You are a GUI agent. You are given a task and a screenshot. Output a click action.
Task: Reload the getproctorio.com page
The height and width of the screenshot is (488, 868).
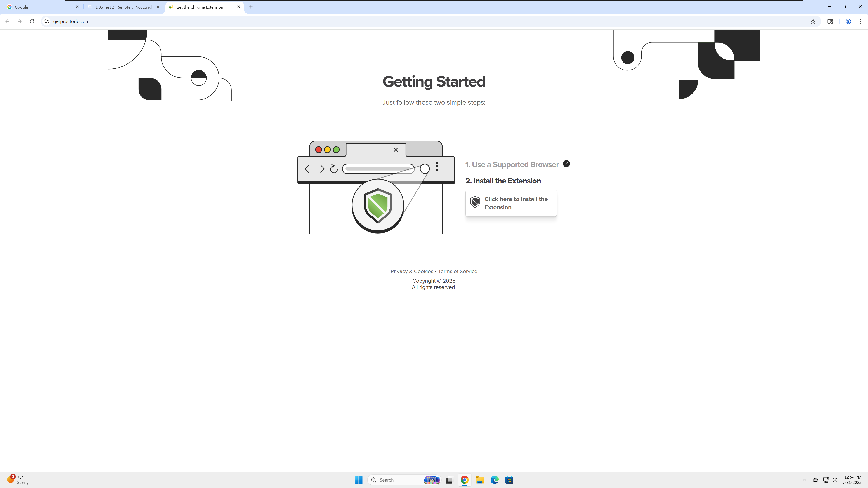point(32,21)
